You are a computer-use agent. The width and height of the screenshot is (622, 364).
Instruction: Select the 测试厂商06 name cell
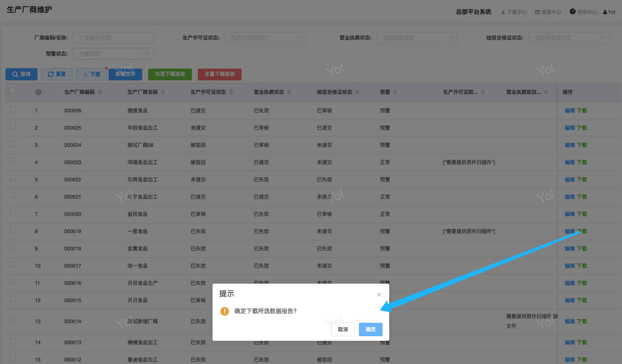[141, 145]
